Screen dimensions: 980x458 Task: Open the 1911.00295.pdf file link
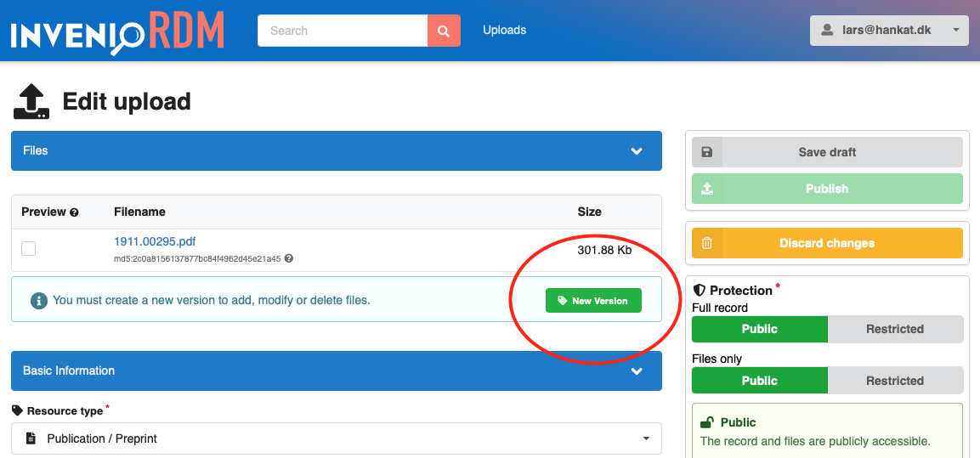[x=155, y=241]
